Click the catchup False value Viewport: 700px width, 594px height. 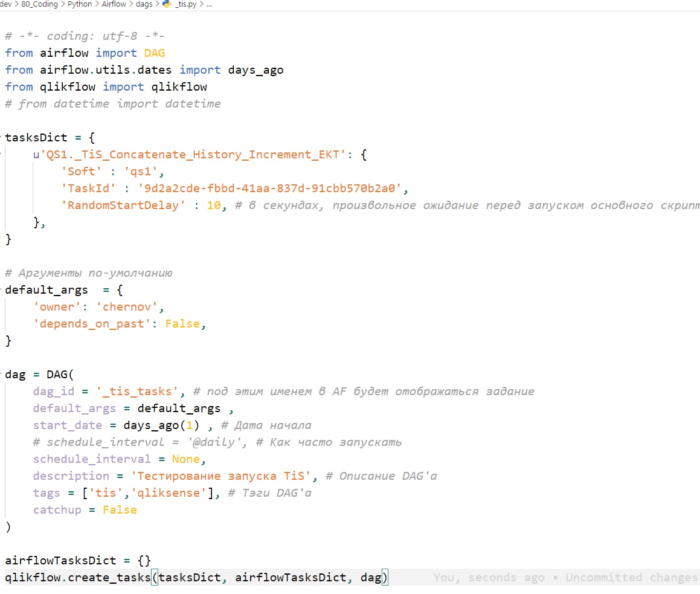pyautogui.click(x=120, y=510)
